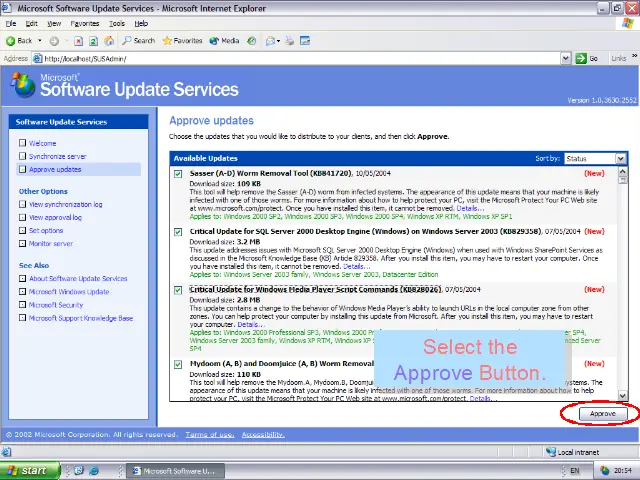The image size is (640, 480).
Task: Click the Monitor server square icon
Action: [x=22, y=243]
